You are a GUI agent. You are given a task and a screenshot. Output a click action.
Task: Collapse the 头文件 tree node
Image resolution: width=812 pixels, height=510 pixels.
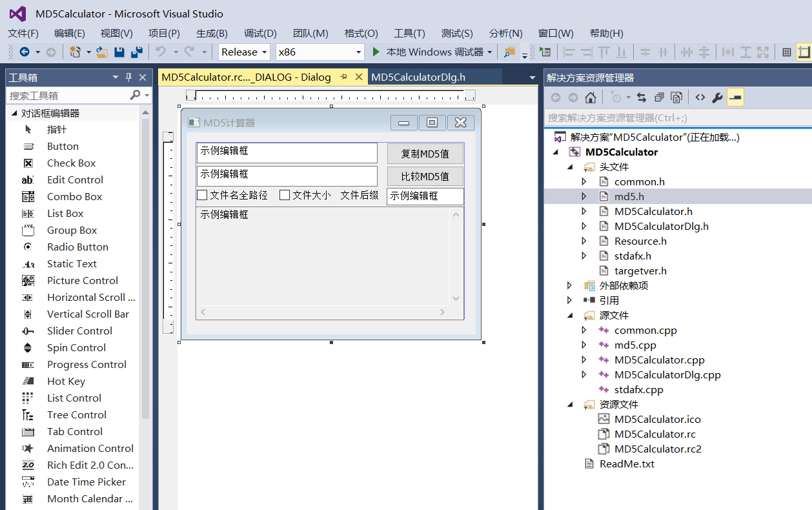[571, 167]
